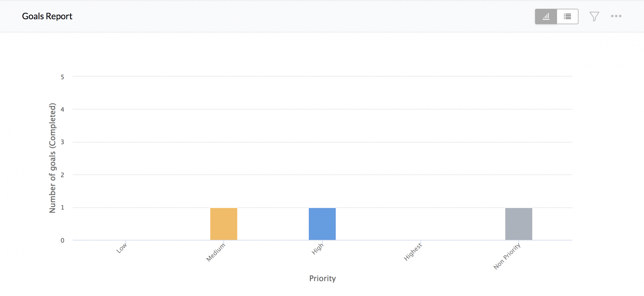Click the y-axis value 5
The height and width of the screenshot is (296, 644).
62,77
